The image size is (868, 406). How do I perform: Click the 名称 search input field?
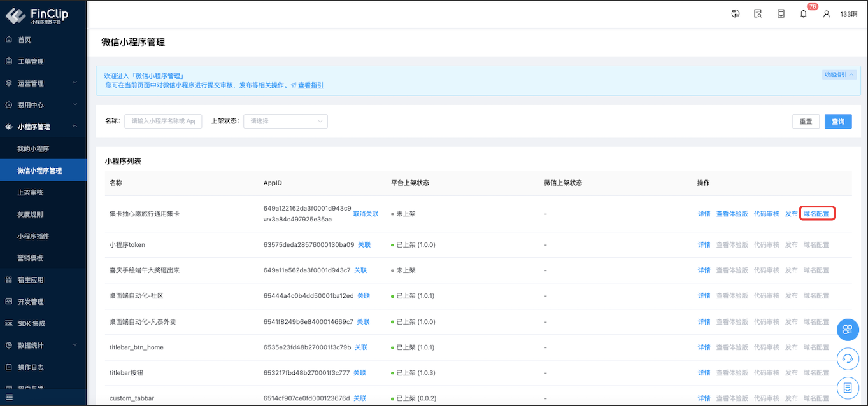click(163, 121)
